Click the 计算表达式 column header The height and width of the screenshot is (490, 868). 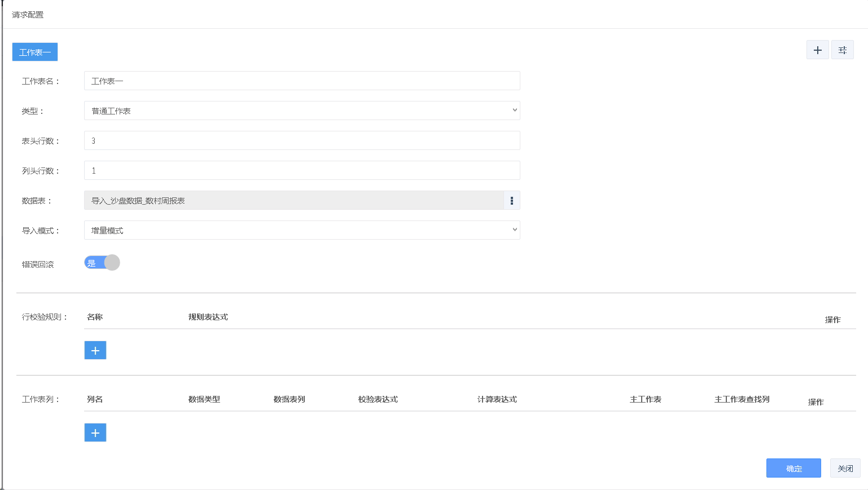(497, 399)
